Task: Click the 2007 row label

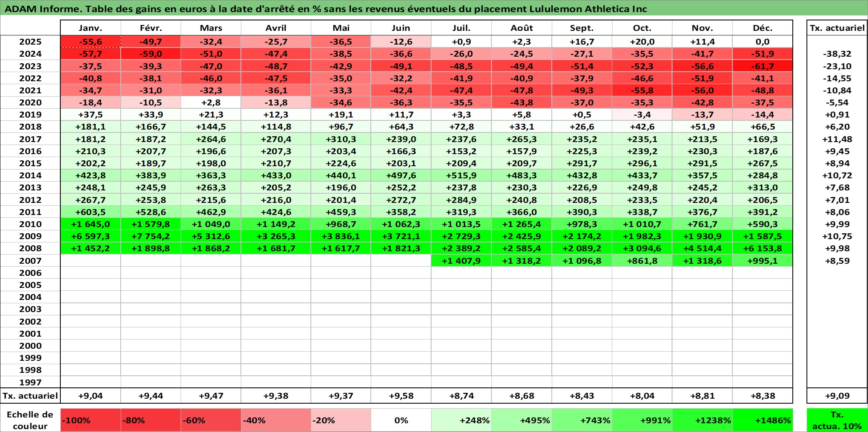Action: pos(30,261)
